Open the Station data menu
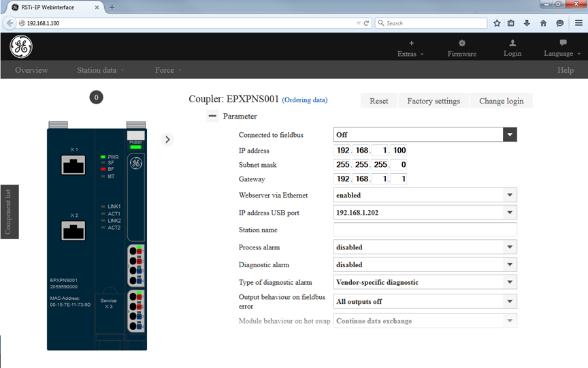The image size is (588, 368). [x=101, y=70]
